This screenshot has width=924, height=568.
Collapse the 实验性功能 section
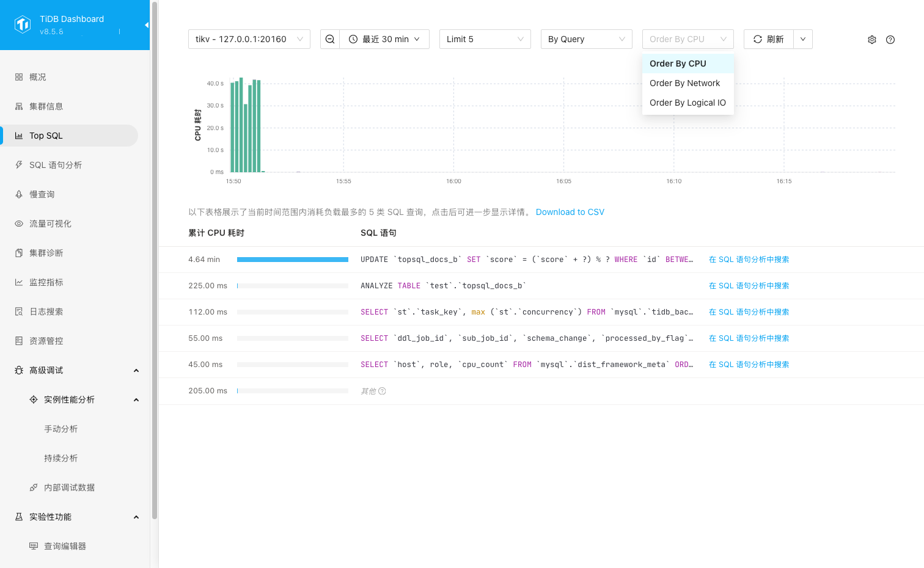click(136, 517)
